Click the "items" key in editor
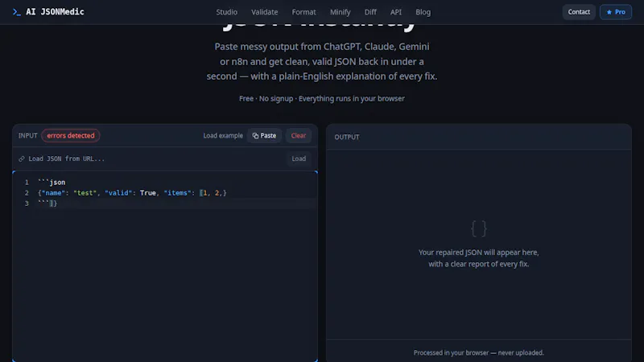This screenshot has height=362, width=644. [177, 193]
